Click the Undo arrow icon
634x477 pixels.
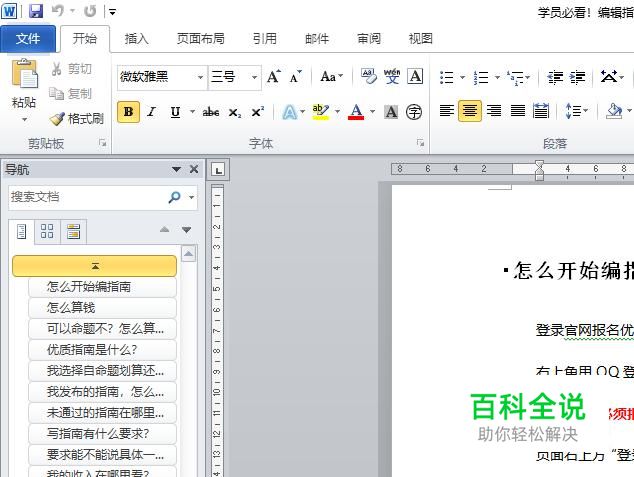pos(58,11)
